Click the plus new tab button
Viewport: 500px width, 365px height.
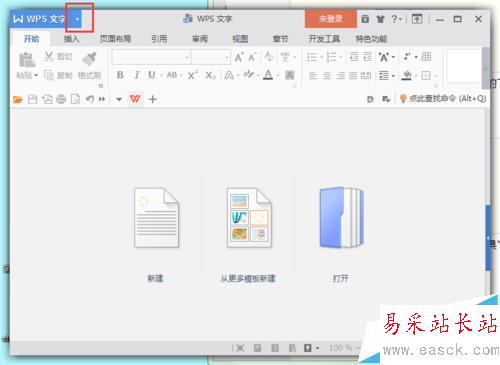(x=153, y=99)
